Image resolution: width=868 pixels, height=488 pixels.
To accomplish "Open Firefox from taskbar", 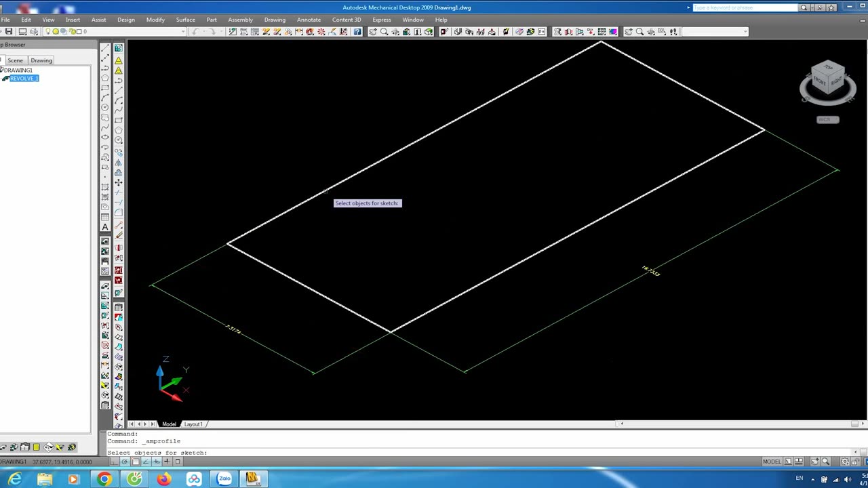I will click(x=164, y=479).
